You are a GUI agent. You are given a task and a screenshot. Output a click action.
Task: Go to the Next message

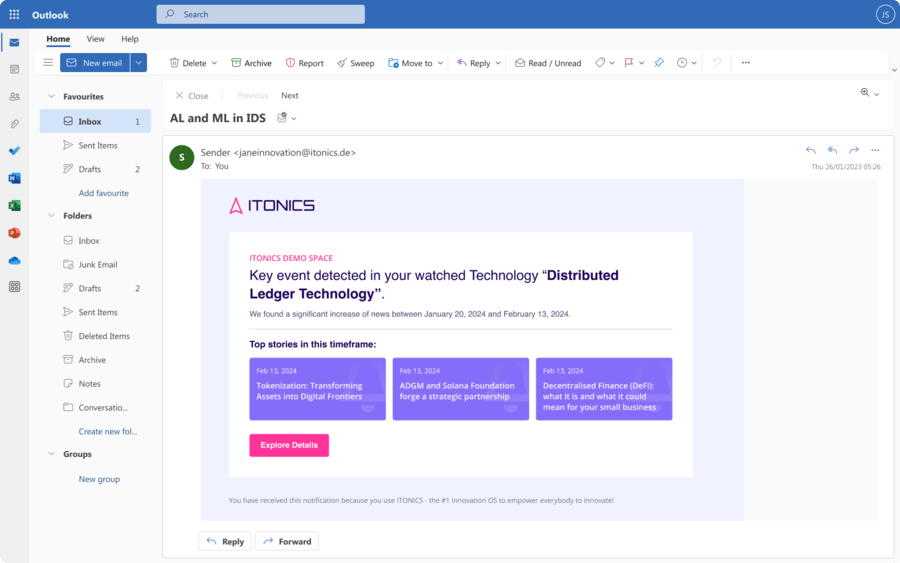[x=290, y=95]
